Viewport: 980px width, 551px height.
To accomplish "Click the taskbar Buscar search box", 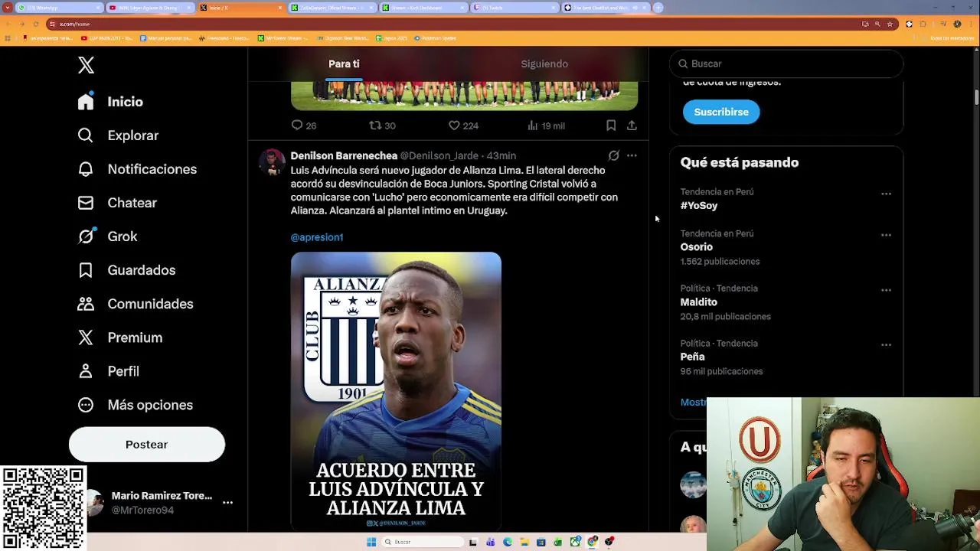I will click(423, 542).
